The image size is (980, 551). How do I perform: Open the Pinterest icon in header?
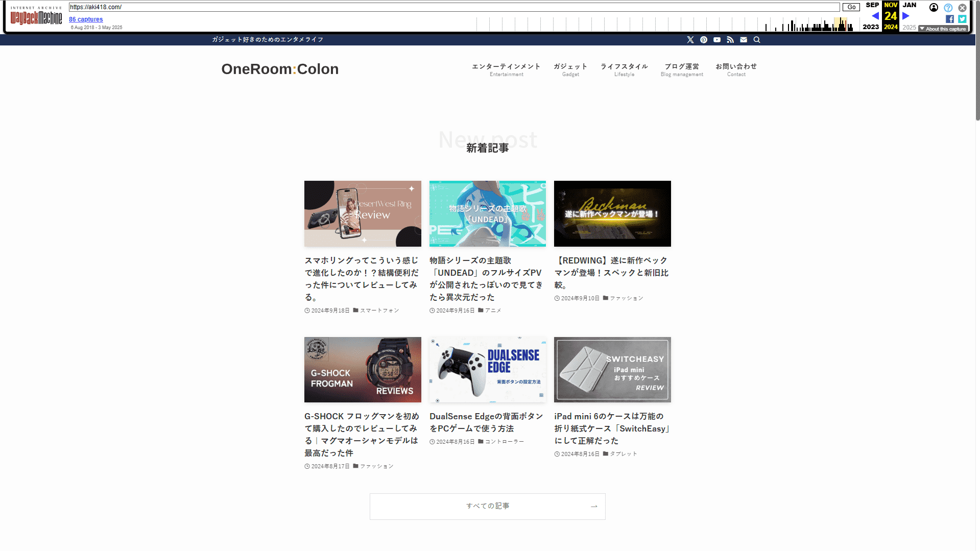[x=704, y=40]
